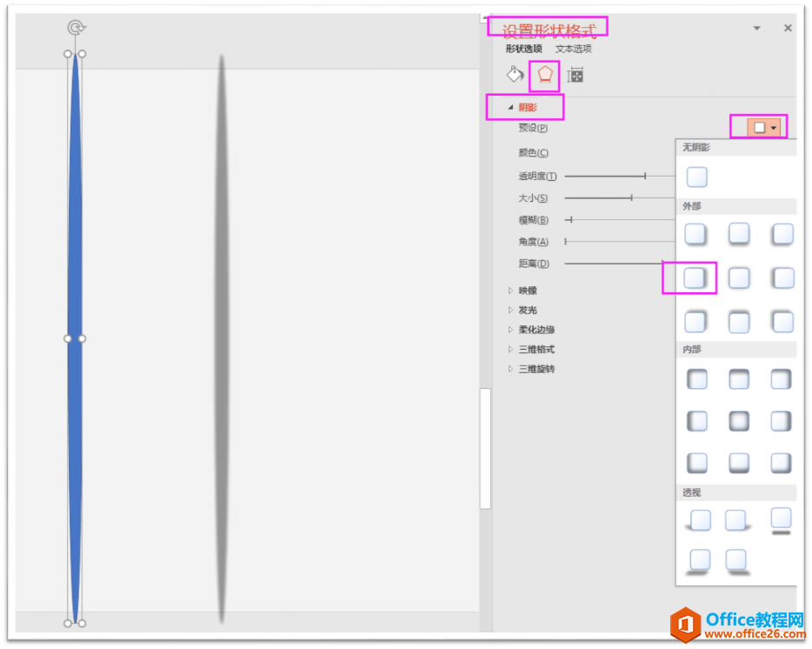Image resolution: width=812 pixels, height=649 pixels.
Task: Open the Size & Properties options icon
Action: click(576, 75)
